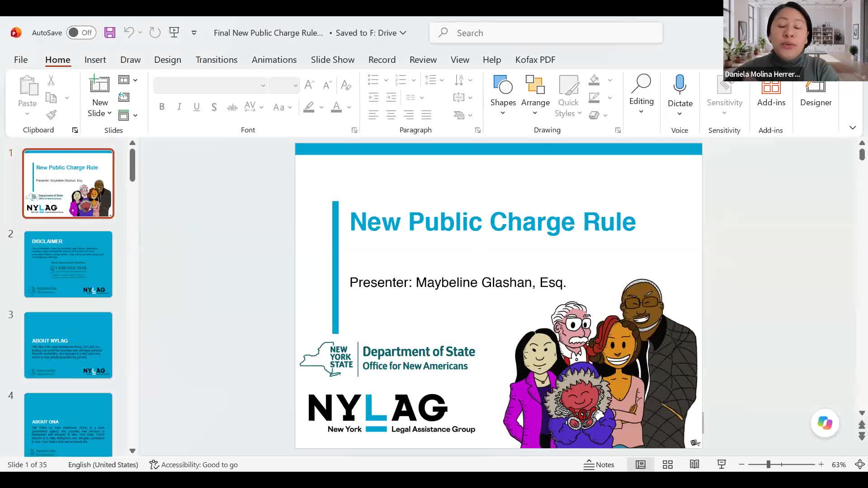The height and width of the screenshot is (488, 868).
Task: Click the Text Shadow S icon
Action: pos(214,107)
